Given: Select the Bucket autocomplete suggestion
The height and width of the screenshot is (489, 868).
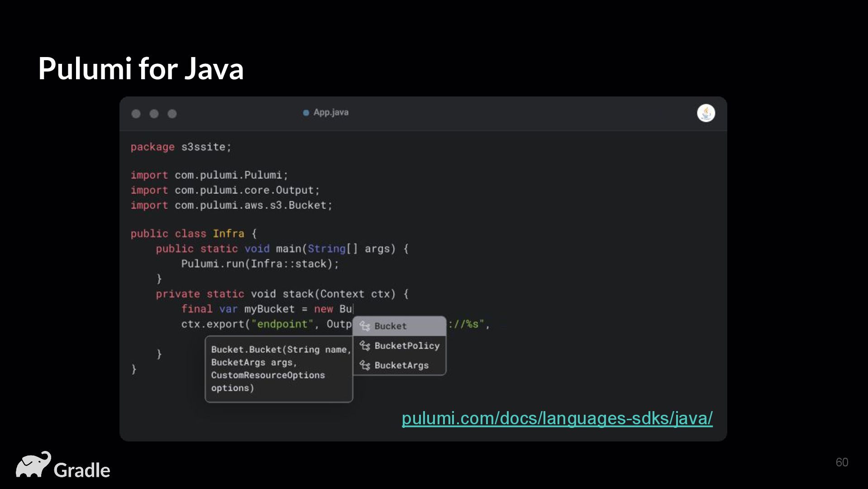Looking at the screenshot, I should (399, 326).
